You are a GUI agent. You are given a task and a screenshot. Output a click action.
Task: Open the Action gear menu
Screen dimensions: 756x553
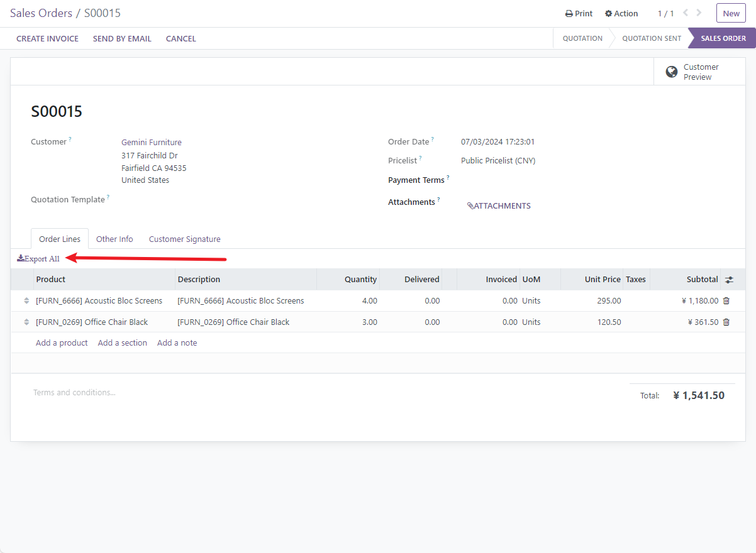[621, 14]
